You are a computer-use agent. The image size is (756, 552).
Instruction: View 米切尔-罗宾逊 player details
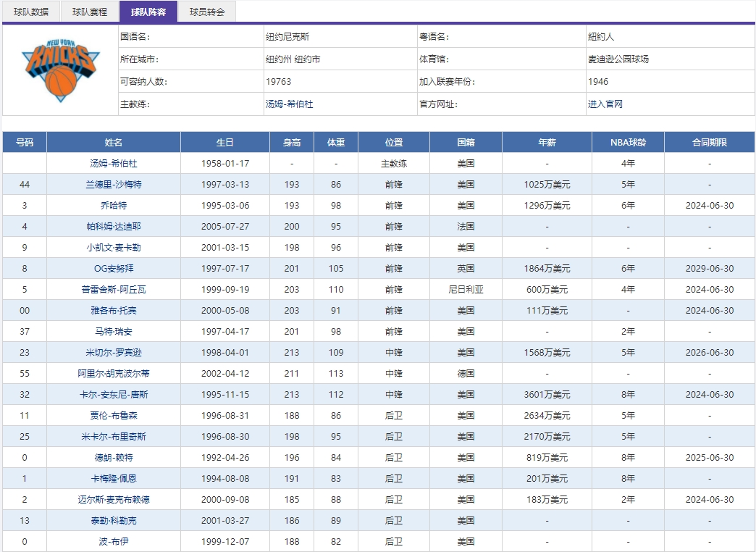(116, 352)
